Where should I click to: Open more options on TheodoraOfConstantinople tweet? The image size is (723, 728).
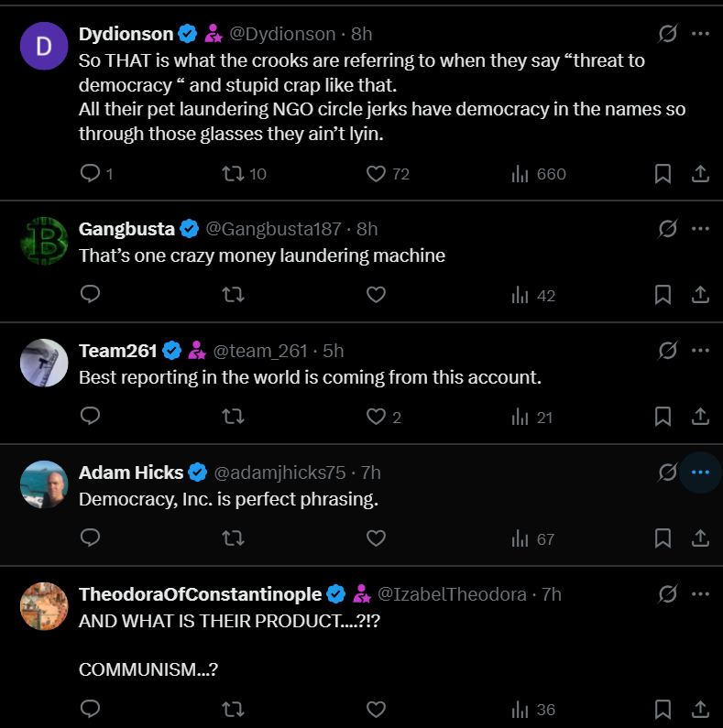(x=700, y=594)
